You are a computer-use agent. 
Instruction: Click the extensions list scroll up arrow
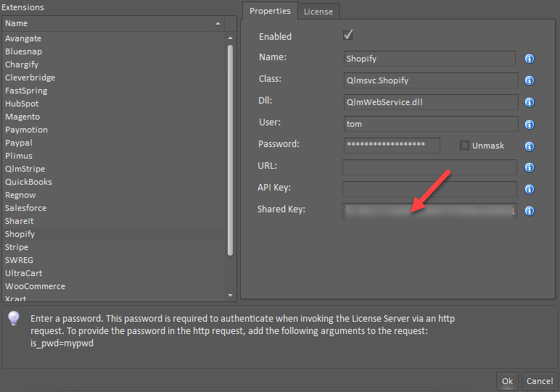click(x=231, y=38)
